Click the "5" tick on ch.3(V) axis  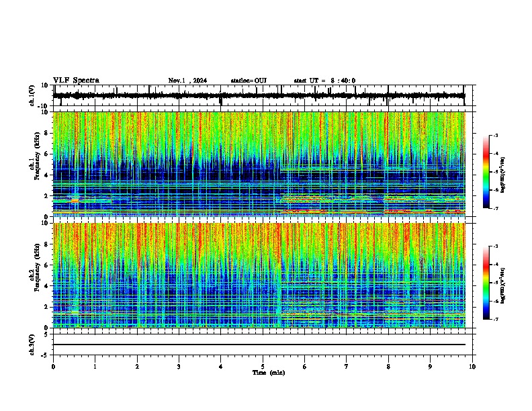(46, 334)
